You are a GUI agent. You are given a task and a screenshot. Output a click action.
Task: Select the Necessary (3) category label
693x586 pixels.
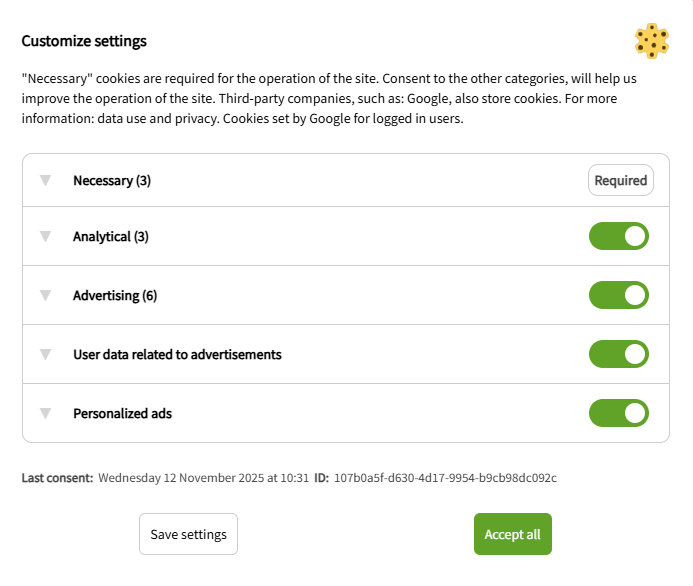point(112,181)
